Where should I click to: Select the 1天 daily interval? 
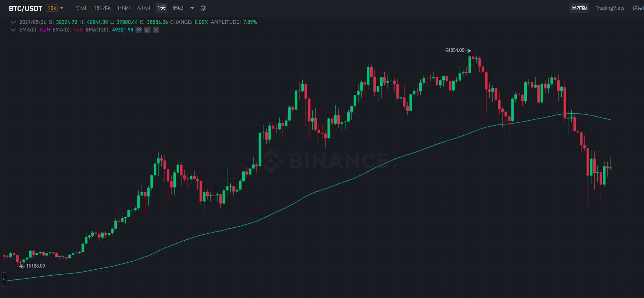[x=161, y=8]
